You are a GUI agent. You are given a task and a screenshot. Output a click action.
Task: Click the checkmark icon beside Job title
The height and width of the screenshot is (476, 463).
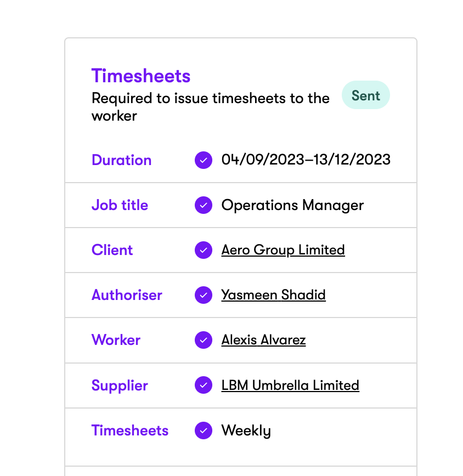[204, 205]
